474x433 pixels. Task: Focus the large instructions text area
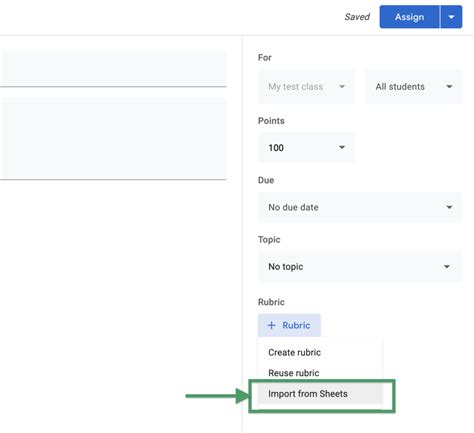point(113,138)
